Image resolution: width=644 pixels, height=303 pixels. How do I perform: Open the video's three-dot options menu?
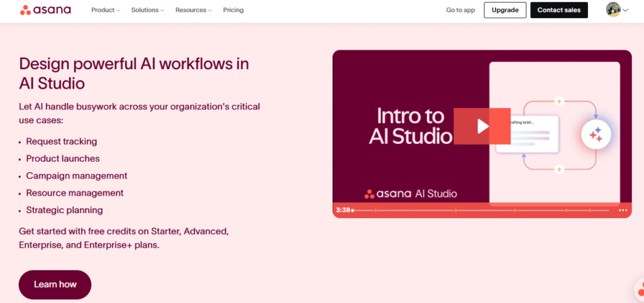[x=623, y=210]
